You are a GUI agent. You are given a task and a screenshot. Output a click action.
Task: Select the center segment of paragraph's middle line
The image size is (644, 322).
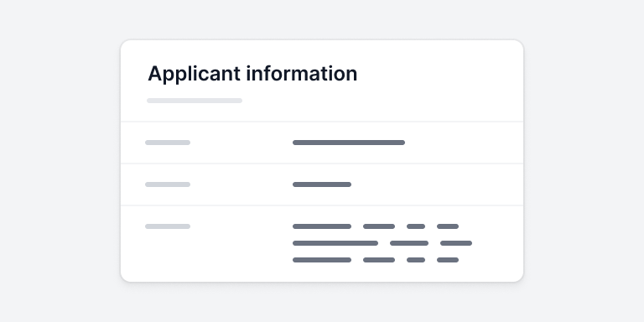tap(409, 243)
